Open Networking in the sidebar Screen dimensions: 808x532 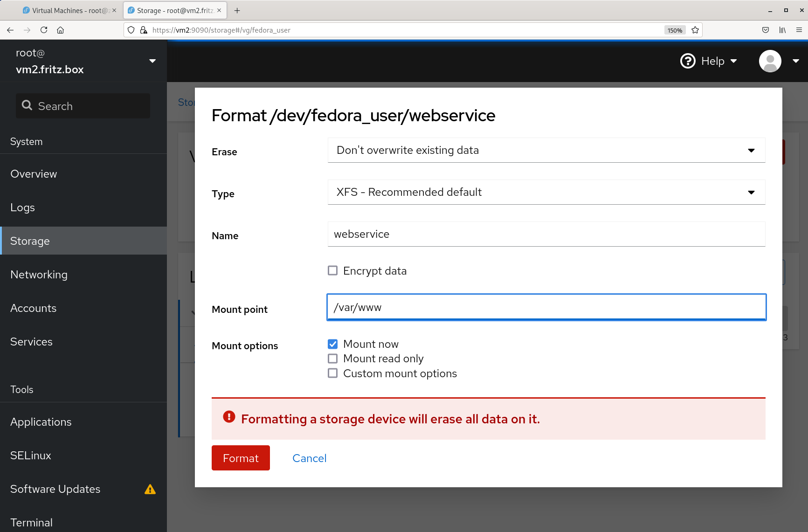83,275
